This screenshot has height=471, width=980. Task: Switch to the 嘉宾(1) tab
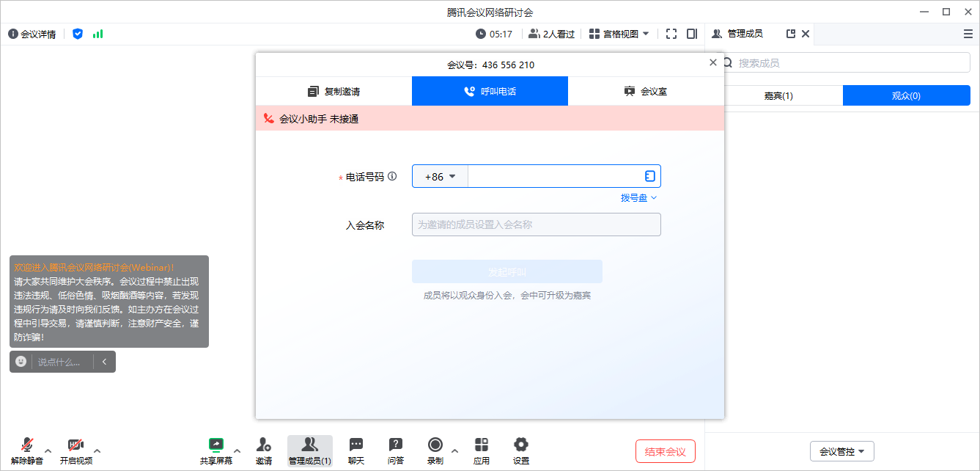click(778, 95)
